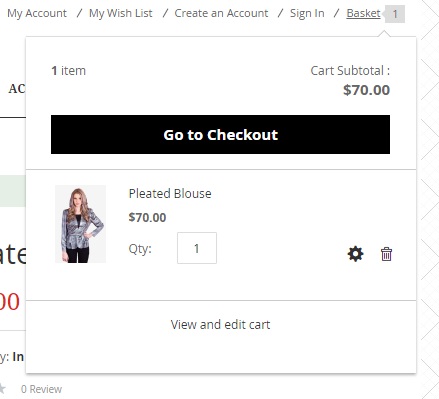The width and height of the screenshot is (439, 399).
Task: Click the basket item count badge
Action: click(395, 14)
